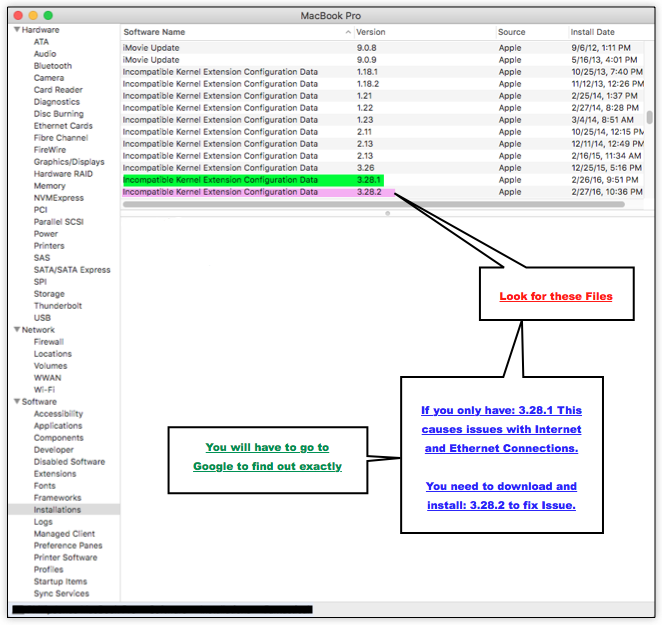
Task: Open Developer section
Action: tap(54, 450)
